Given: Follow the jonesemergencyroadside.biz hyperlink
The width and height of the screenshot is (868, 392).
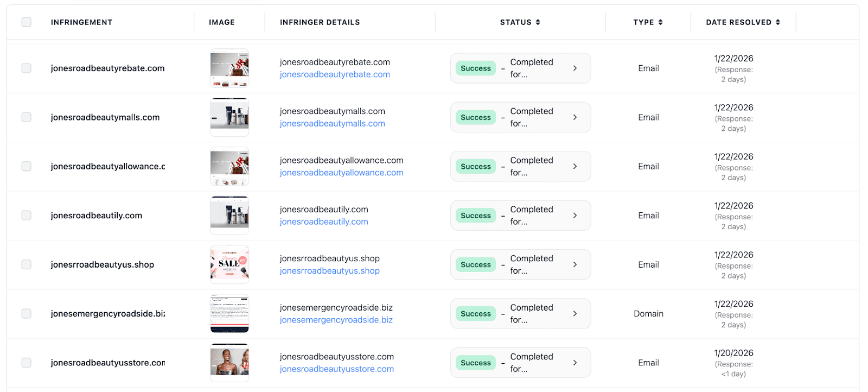Looking at the screenshot, I should (336, 320).
